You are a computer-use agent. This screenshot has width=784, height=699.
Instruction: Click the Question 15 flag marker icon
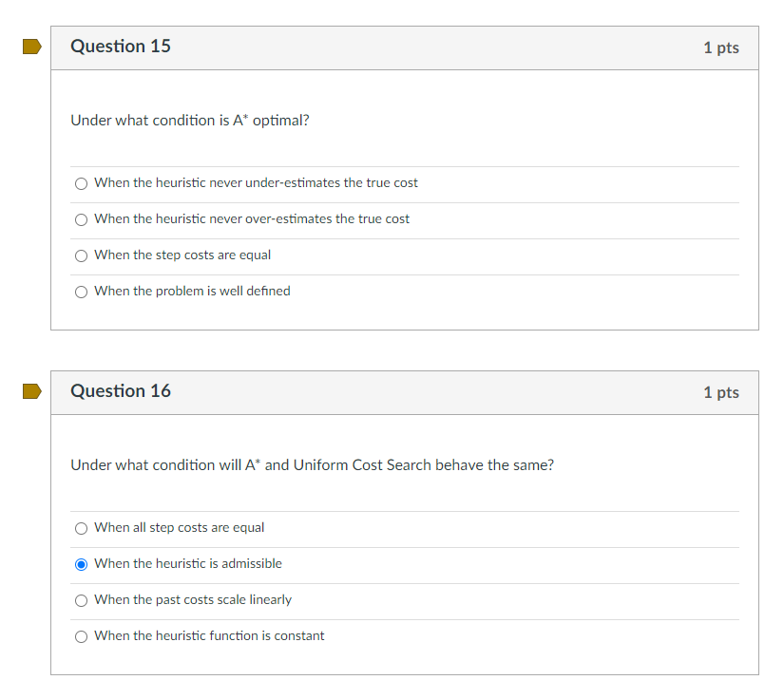32,47
